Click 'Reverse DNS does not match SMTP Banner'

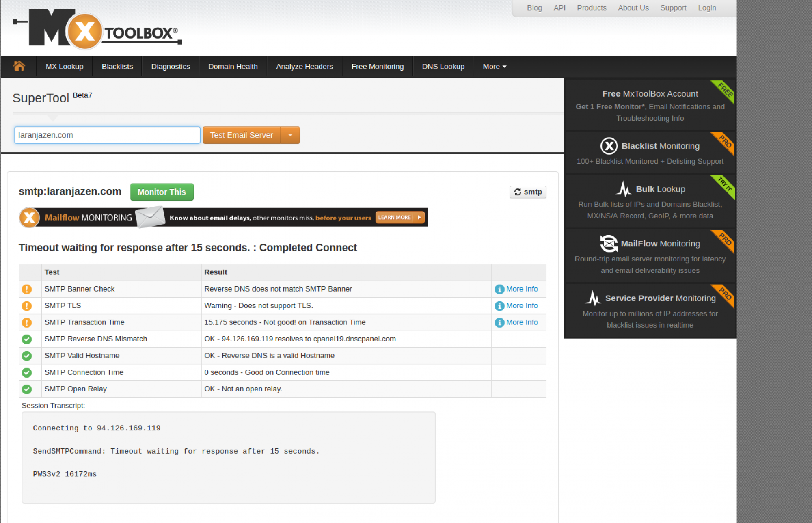[278, 289]
